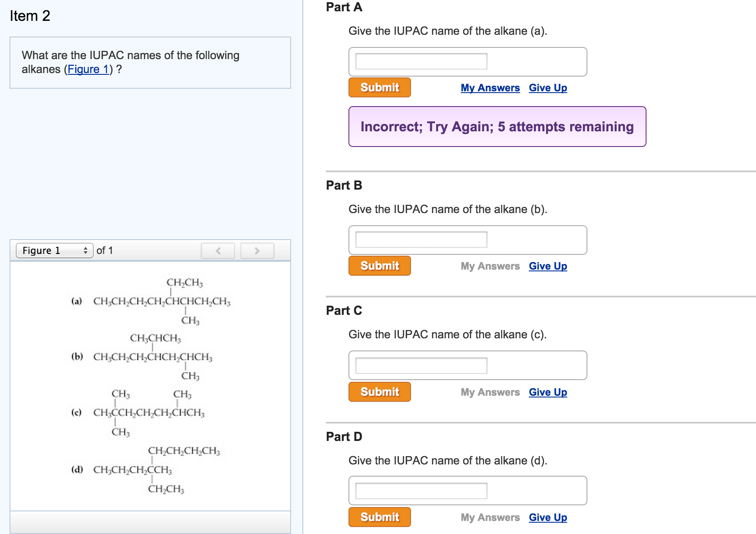756x534 pixels.
Task: Go to the previous figure arrow
Action: tap(218, 251)
